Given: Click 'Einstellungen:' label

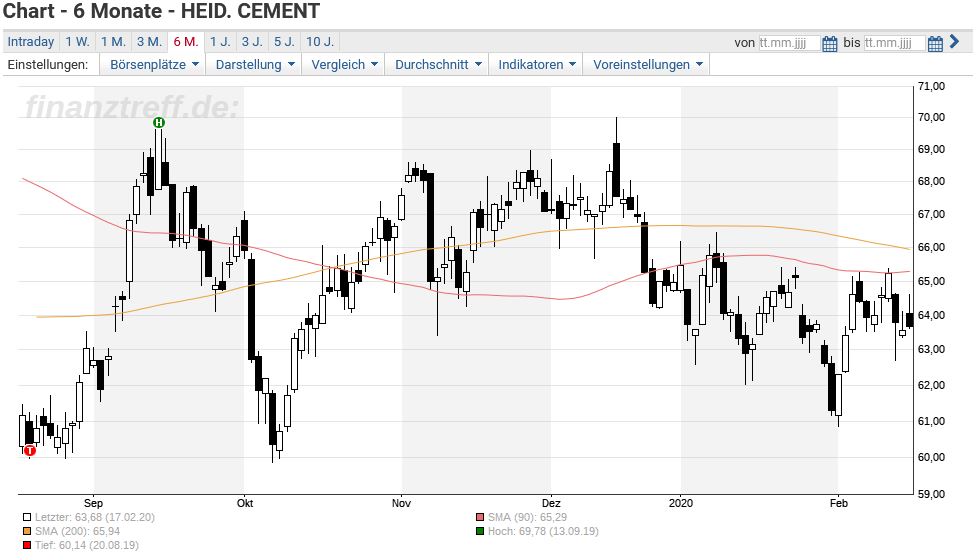Looking at the screenshot, I should coord(48,64).
